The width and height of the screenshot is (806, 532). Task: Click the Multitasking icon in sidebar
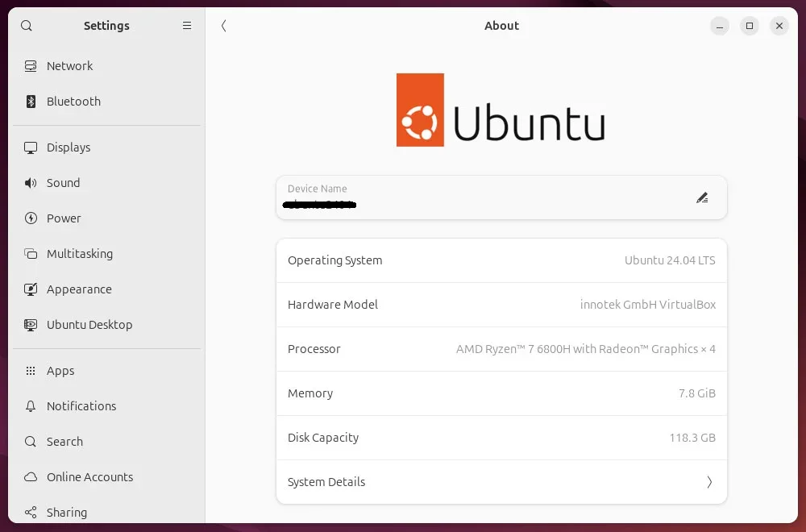tap(31, 254)
